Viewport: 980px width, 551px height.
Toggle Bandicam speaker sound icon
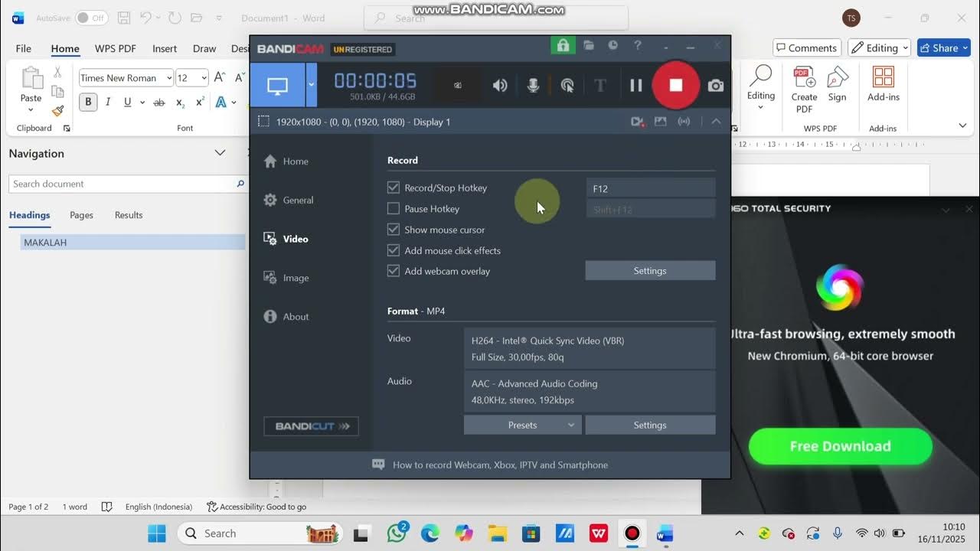(500, 86)
